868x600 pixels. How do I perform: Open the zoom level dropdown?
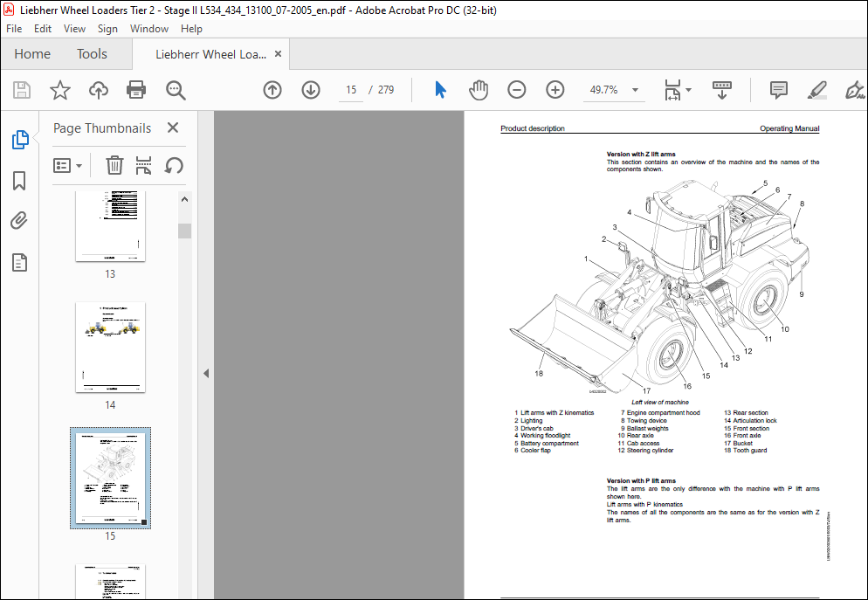click(635, 90)
